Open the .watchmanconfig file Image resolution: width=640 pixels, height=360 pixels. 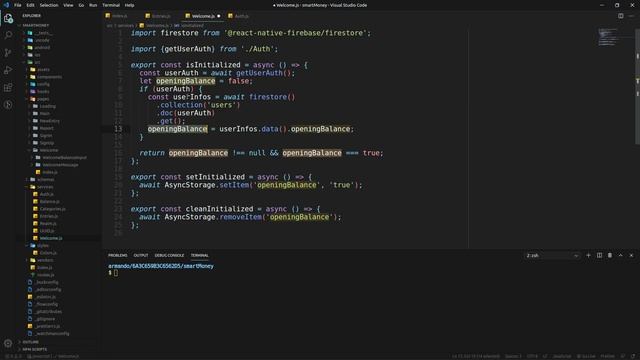52,334
